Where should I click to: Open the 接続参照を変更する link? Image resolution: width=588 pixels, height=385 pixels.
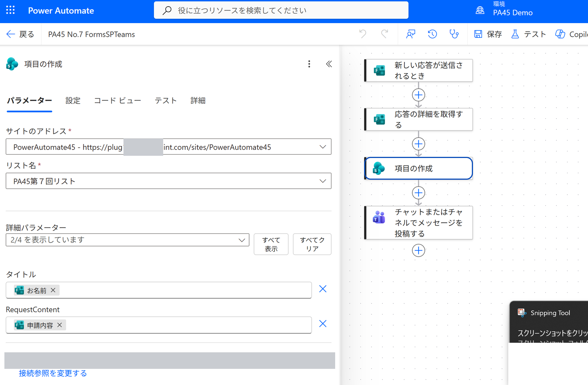click(x=53, y=373)
